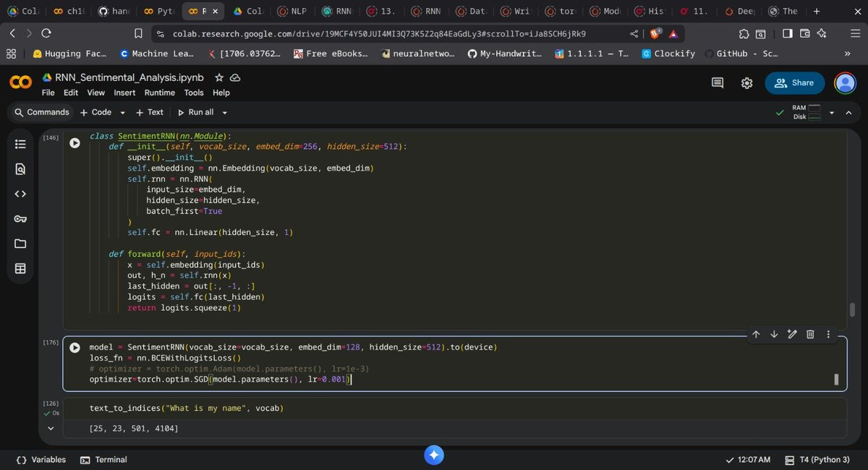
Task: Open the code snippets panel
Action: click(x=20, y=194)
